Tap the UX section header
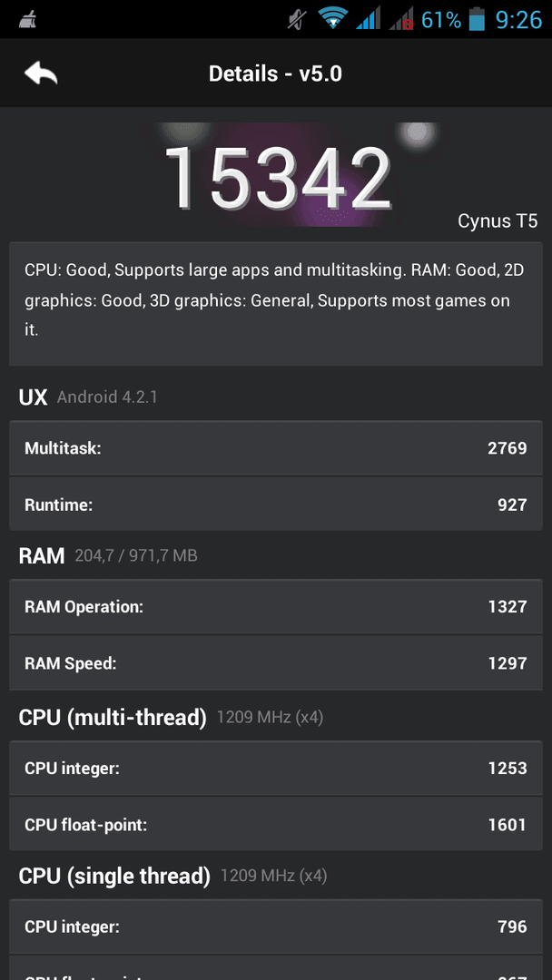The height and width of the screenshot is (980, 552). click(33, 397)
